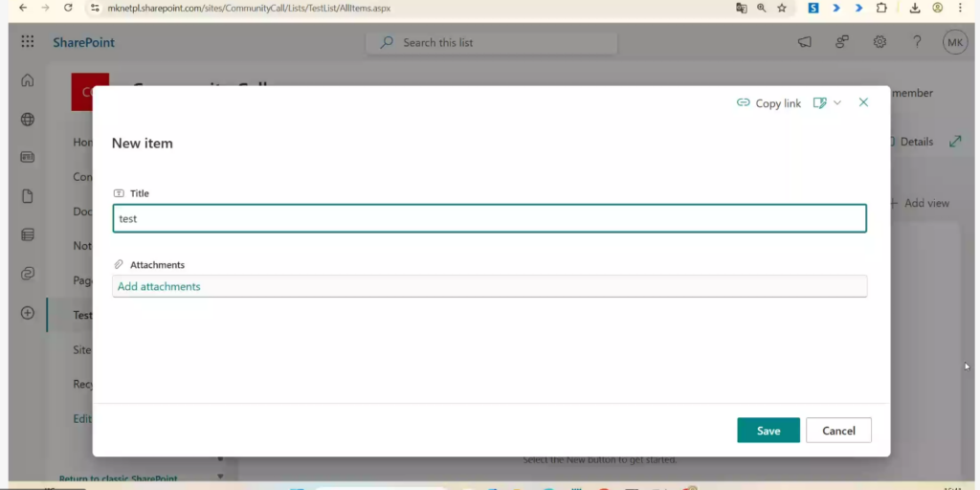This screenshot has width=980, height=490.
Task: Click the browser back arrow
Action: [23, 8]
